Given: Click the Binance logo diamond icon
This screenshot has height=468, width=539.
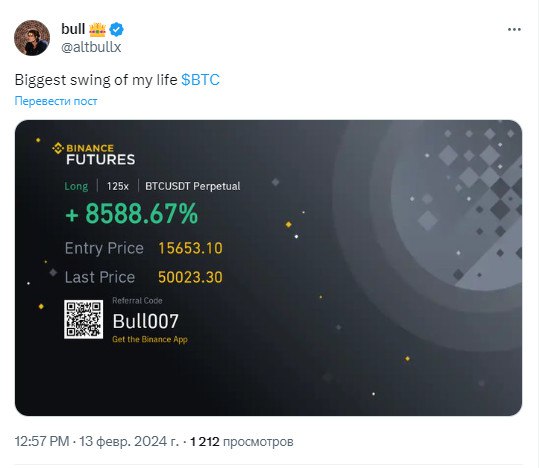Looking at the screenshot, I should point(58,148).
